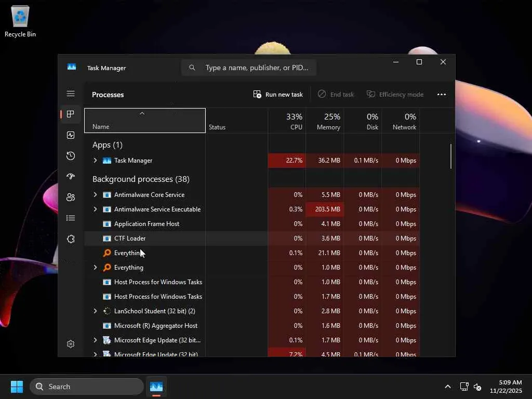The height and width of the screenshot is (399, 532).
Task: Expand the Task Manager app row
Action: (x=95, y=160)
